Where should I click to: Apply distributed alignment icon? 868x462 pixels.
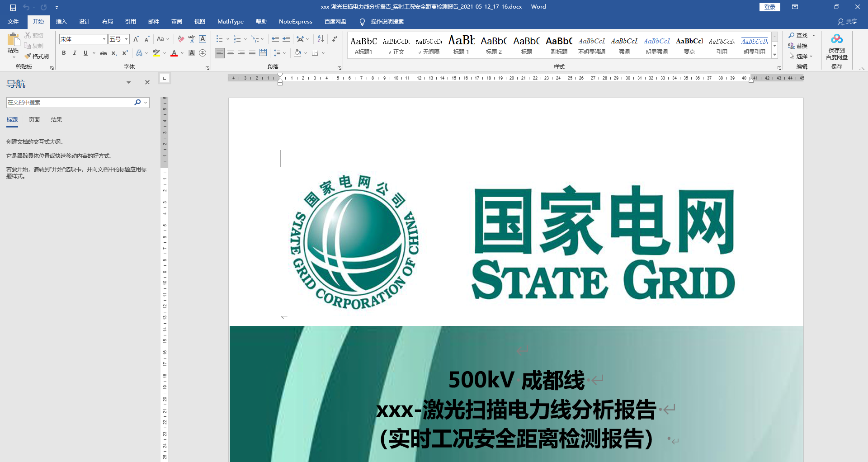pyautogui.click(x=263, y=53)
